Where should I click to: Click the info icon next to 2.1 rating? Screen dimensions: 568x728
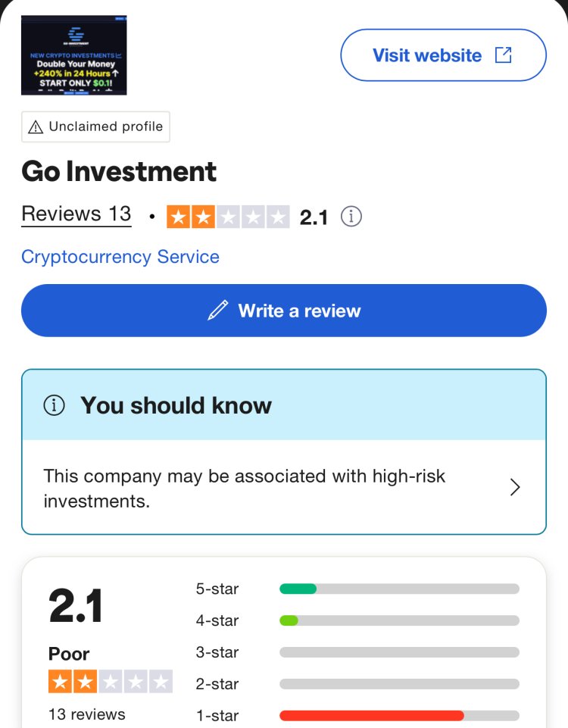coord(351,217)
